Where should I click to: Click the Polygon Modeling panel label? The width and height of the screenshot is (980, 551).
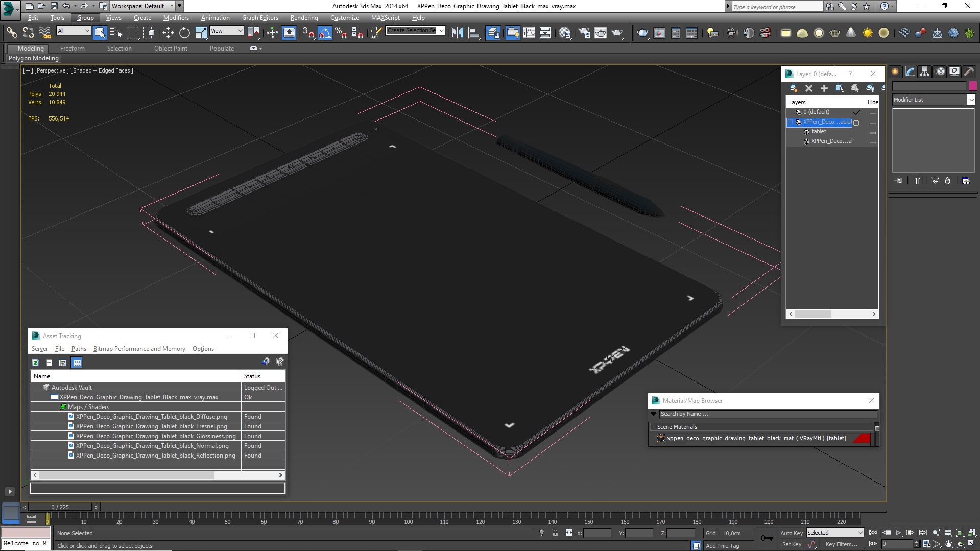point(34,58)
